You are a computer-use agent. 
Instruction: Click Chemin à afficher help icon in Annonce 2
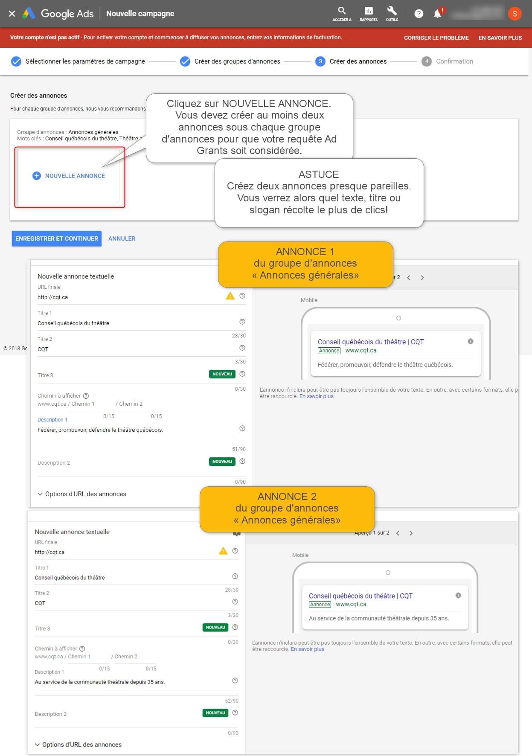[x=82, y=648]
